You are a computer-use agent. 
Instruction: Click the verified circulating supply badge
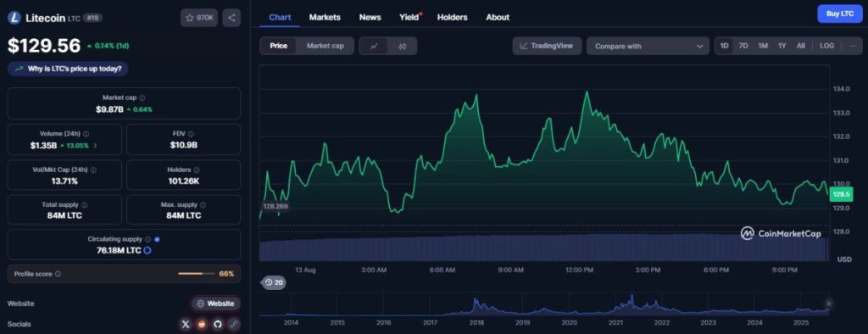(x=157, y=239)
